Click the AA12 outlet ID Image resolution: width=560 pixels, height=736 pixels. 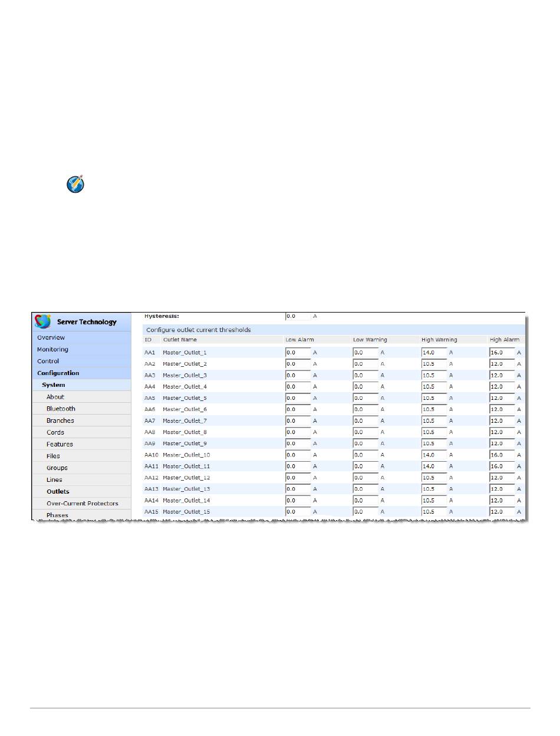tap(151, 478)
